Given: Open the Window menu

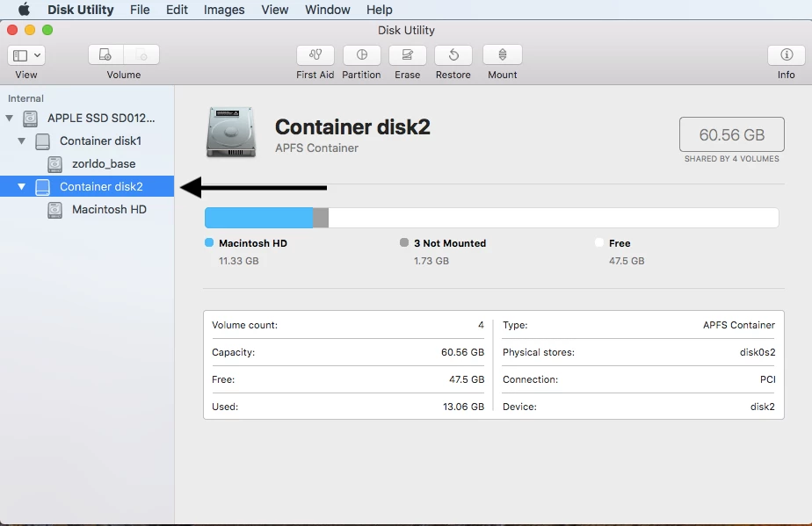Looking at the screenshot, I should (x=327, y=10).
